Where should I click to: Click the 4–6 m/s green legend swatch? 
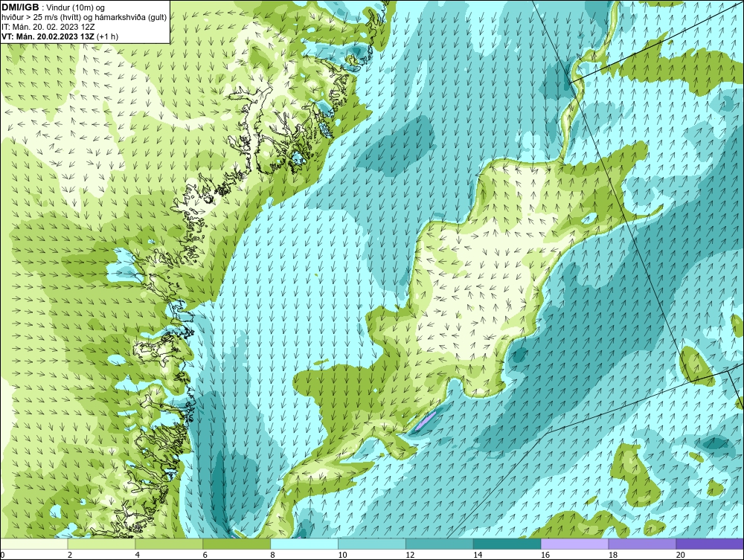pyautogui.click(x=169, y=544)
